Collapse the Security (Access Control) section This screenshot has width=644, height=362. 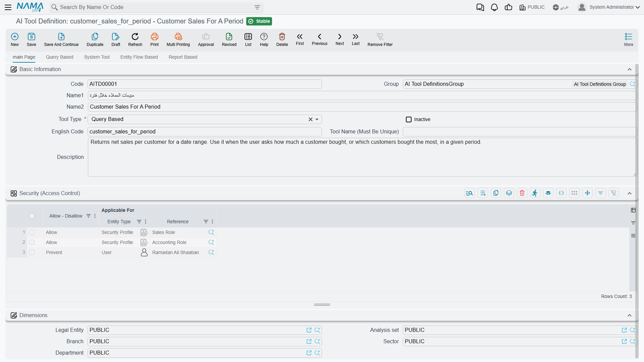(630, 193)
